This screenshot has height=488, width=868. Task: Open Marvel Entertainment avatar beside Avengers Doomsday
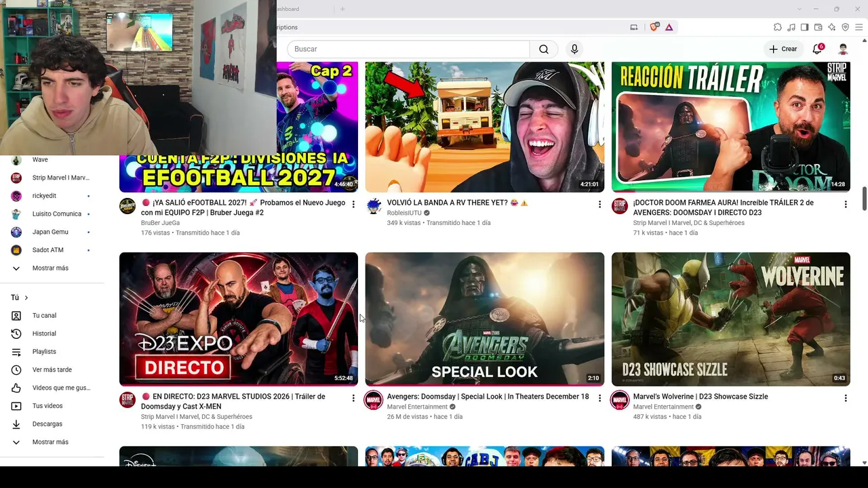(374, 400)
